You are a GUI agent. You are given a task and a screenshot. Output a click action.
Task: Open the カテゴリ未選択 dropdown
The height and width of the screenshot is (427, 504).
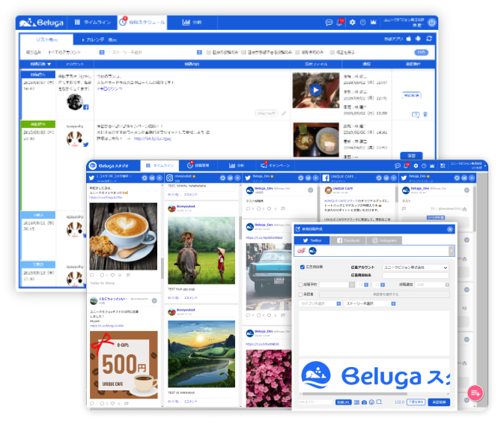point(320,303)
